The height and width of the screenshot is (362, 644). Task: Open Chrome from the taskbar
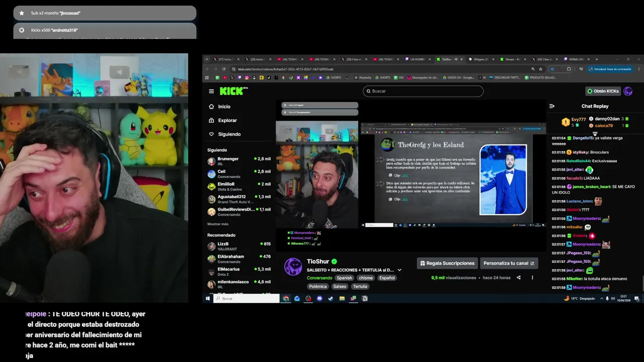click(x=286, y=299)
